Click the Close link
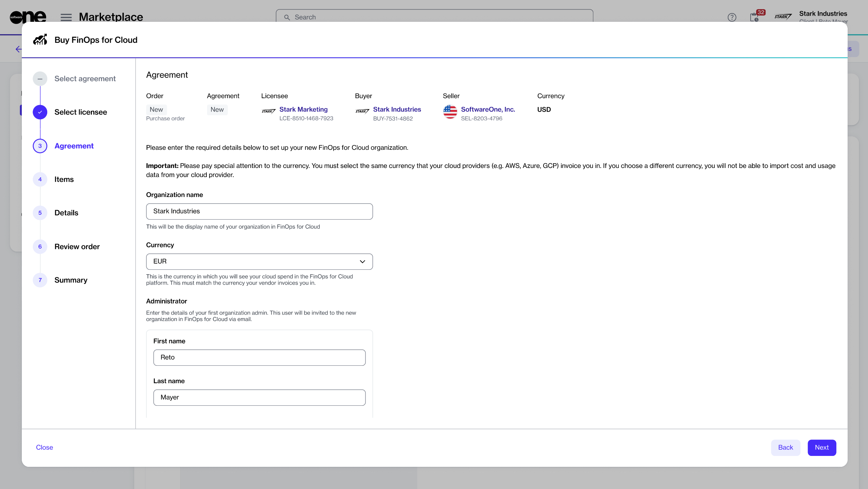Viewport: 868px width, 489px height. click(x=44, y=448)
